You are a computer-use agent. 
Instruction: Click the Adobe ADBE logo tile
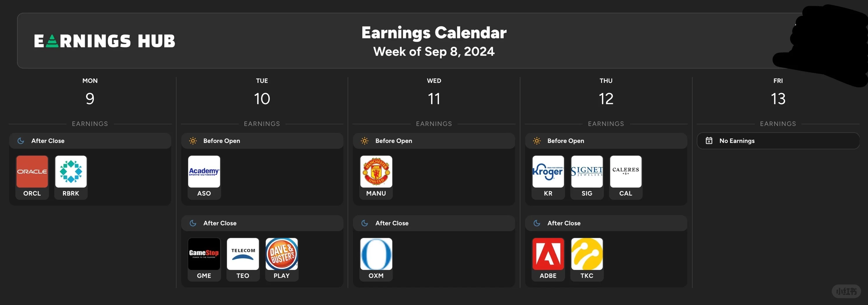click(548, 260)
